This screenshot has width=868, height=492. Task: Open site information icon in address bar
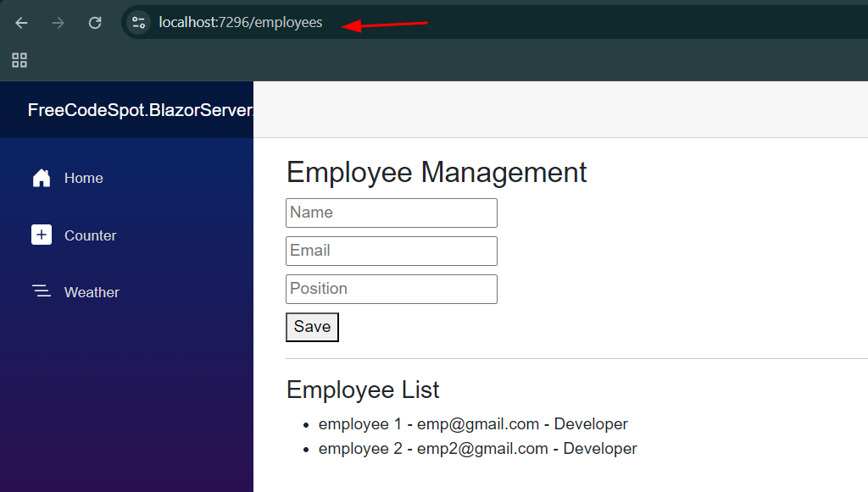click(x=139, y=23)
